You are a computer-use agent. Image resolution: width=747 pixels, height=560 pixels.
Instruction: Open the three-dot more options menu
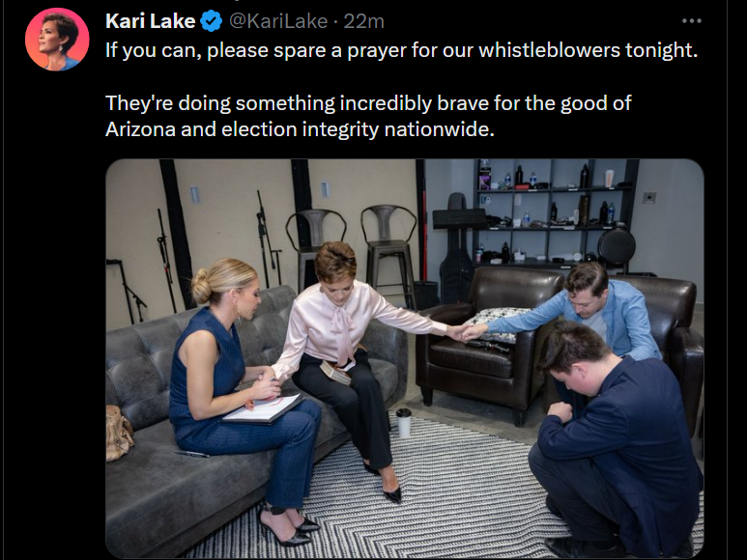(x=691, y=21)
